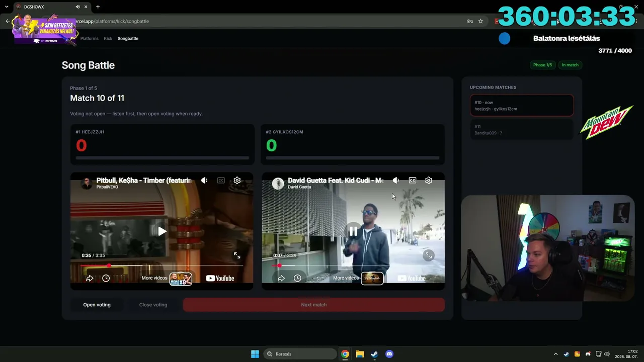Click the #2 GYILKOS12CM score card label
This screenshot has width=644, height=362.
(285, 132)
